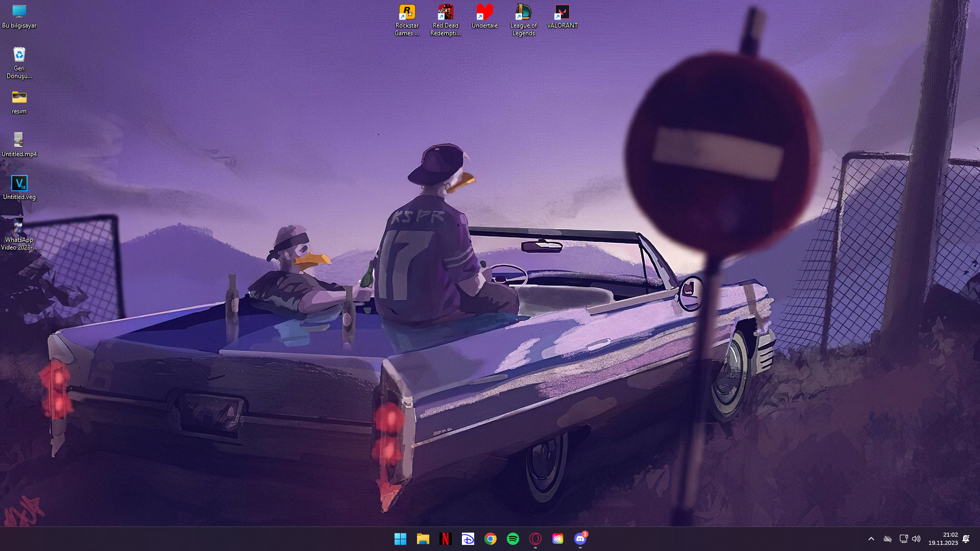This screenshot has height=551, width=980.
Task: Open Spotify from the taskbar
Action: (512, 539)
